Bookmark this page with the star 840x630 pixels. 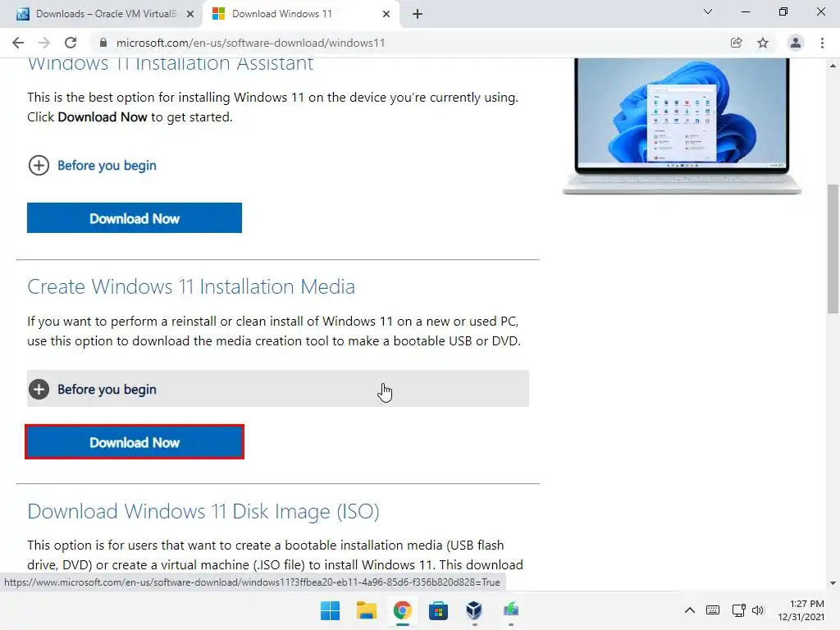(763, 43)
